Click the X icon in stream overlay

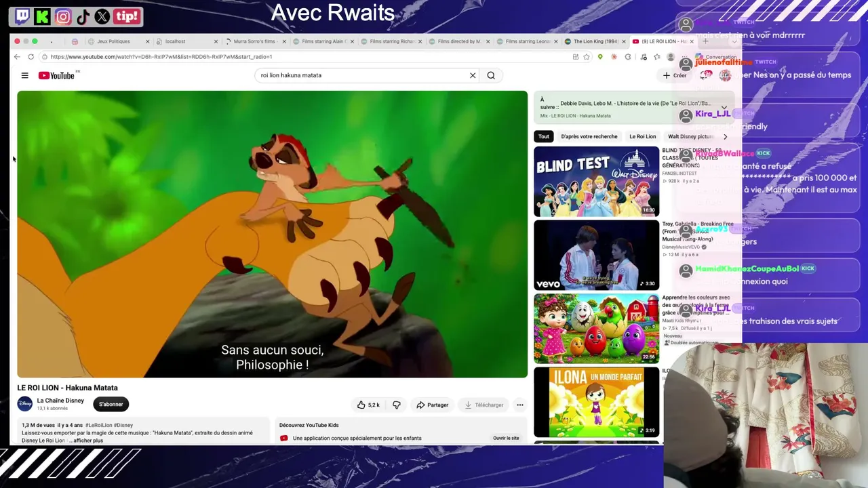[102, 16]
